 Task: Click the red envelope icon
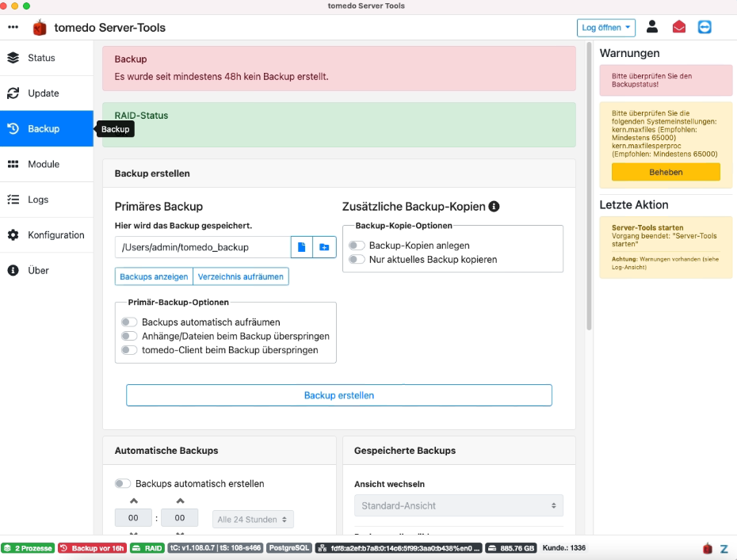678,27
